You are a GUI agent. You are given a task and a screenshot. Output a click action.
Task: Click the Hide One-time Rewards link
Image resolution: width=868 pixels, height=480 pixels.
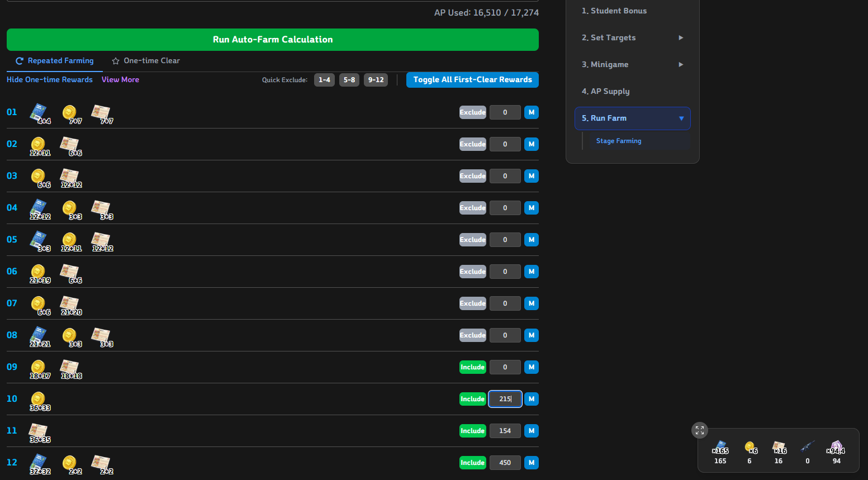tap(50, 79)
